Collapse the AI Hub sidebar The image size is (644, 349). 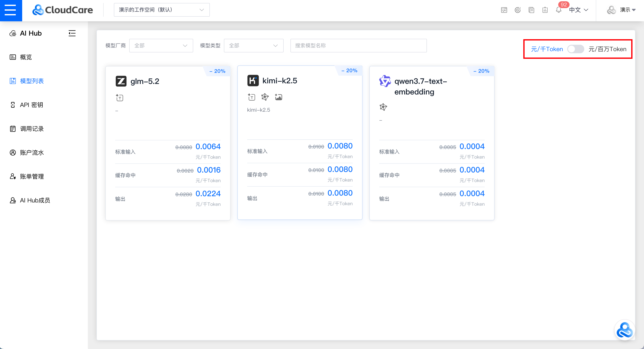tap(72, 33)
